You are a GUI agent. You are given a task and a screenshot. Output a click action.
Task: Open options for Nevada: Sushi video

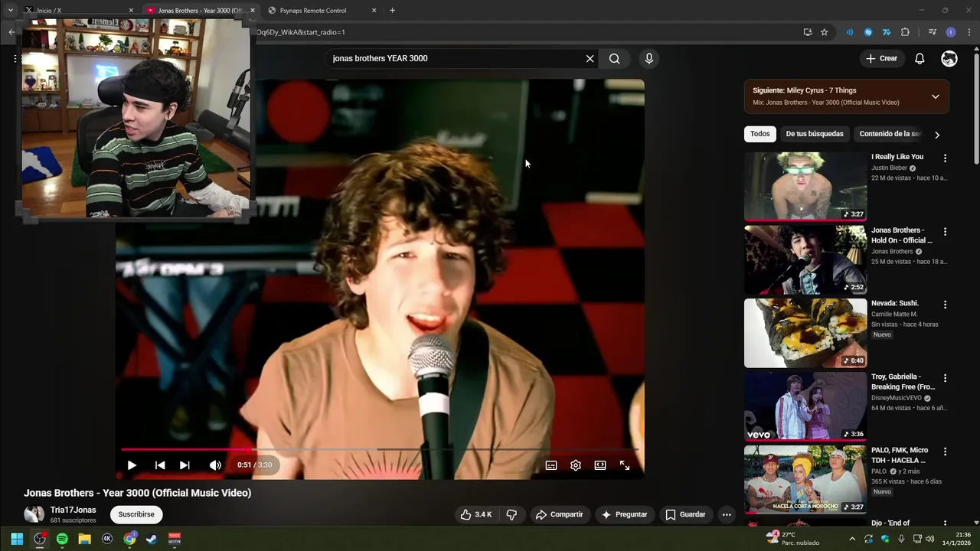[x=945, y=305]
